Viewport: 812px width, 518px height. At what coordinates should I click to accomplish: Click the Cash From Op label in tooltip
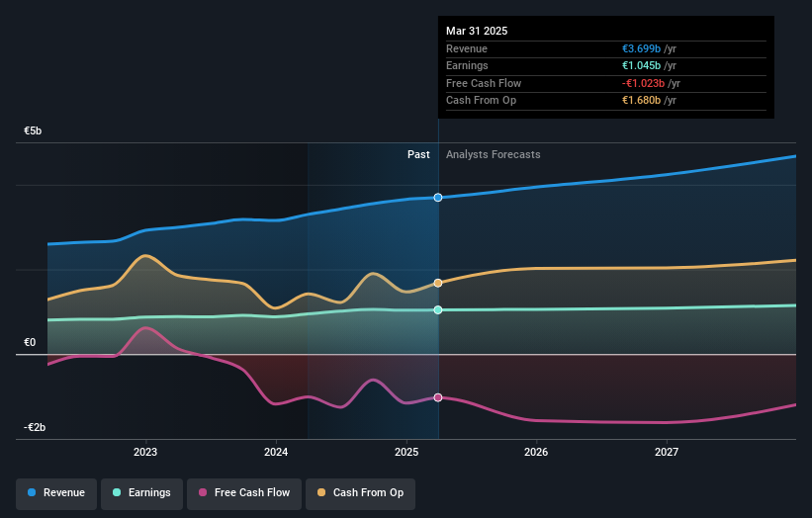481,101
